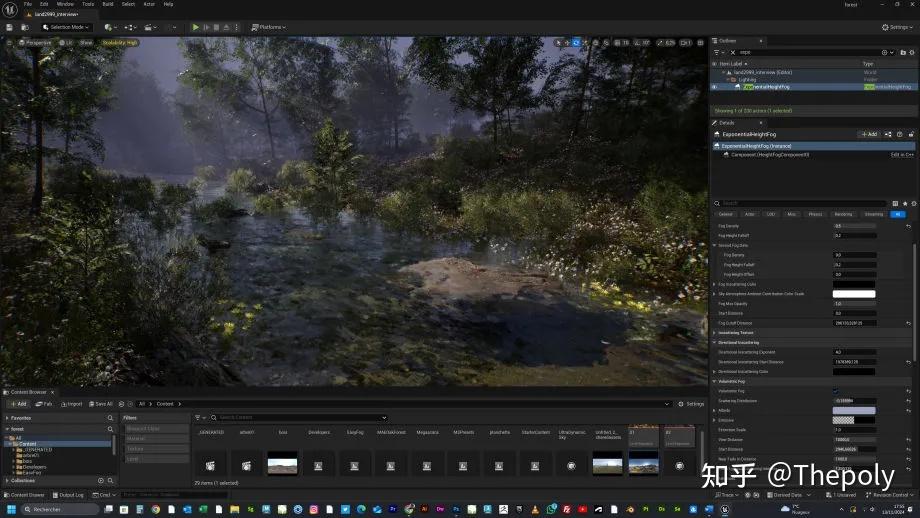
Task: Select the Rendering filter tab in Details
Action: pyautogui.click(x=843, y=214)
